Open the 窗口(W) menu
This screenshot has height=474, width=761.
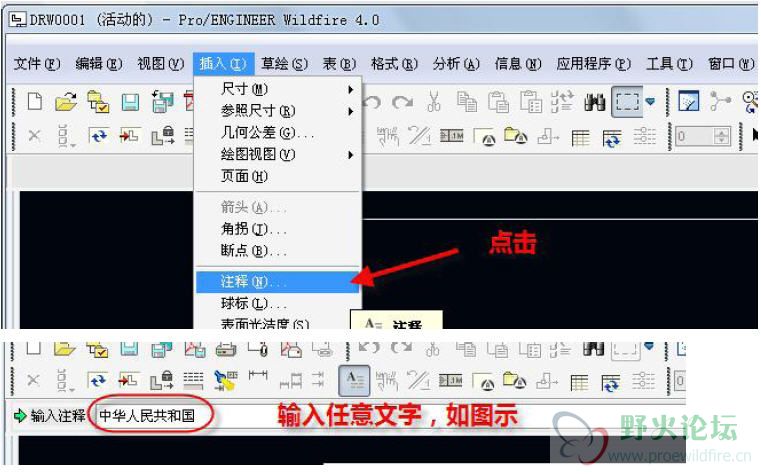pos(730,64)
